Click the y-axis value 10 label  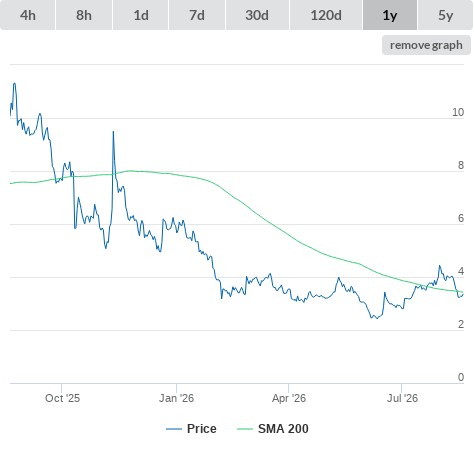pos(458,112)
